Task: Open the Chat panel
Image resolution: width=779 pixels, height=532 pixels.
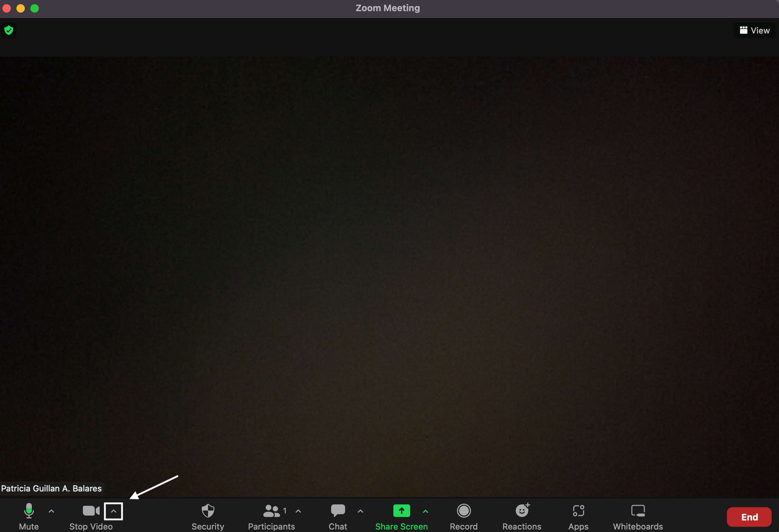Action: pos(338,516)
